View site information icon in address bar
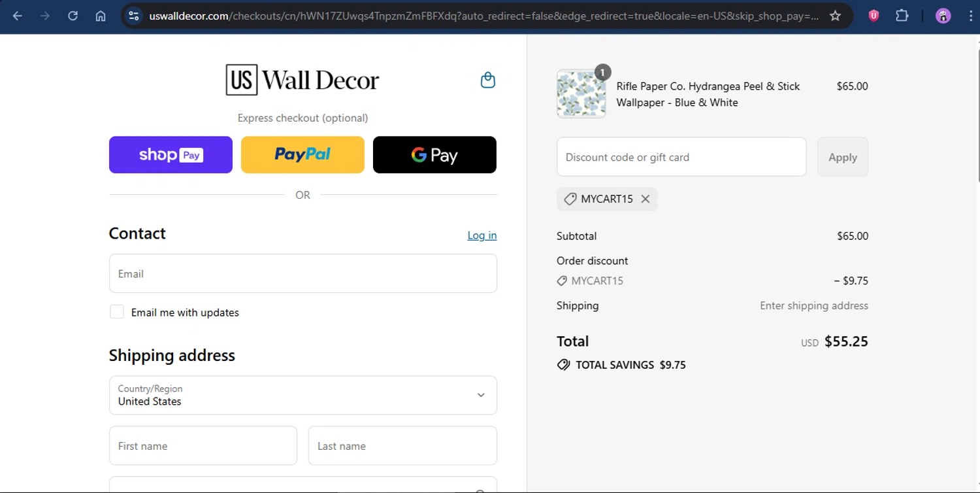This screenshot has width=980, height=493. 134,16
